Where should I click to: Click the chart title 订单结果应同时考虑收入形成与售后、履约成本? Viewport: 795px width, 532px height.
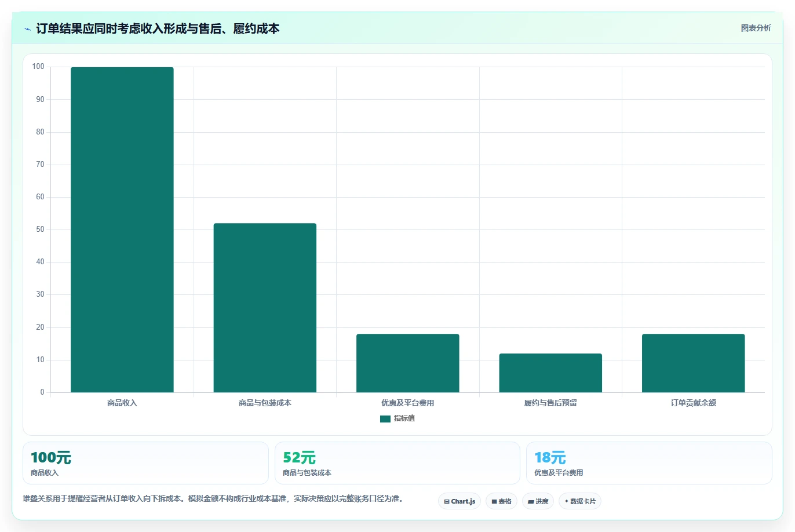click(158, 28)
